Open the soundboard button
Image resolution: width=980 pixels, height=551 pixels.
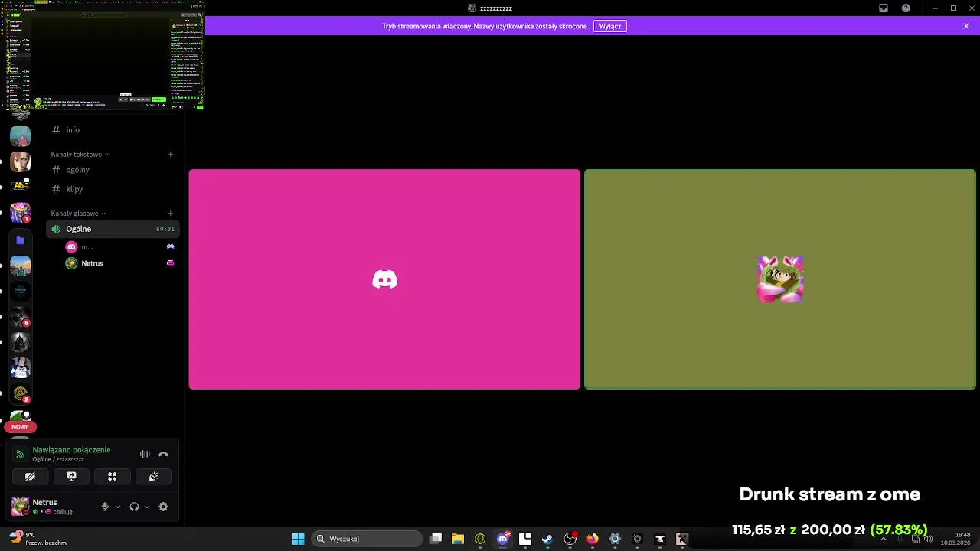click(x=154, y=477)
